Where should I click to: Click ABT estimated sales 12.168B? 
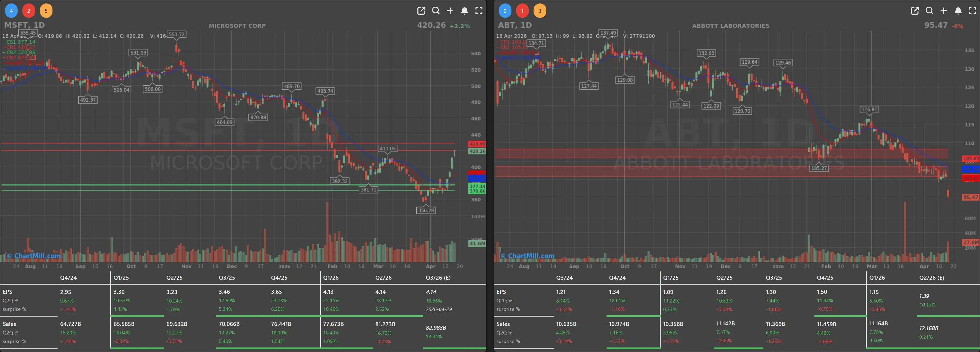click(929, 328)
